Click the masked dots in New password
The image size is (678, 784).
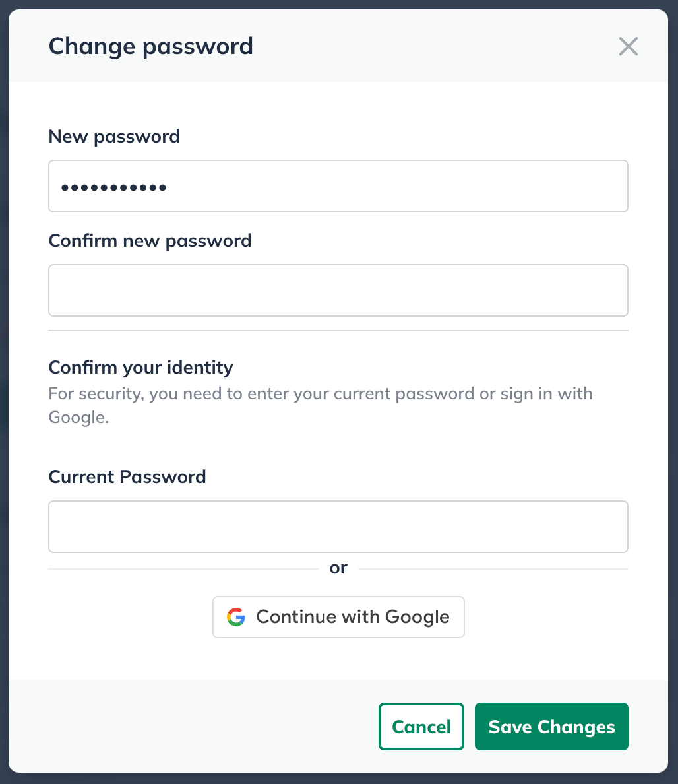click(113, 187)
